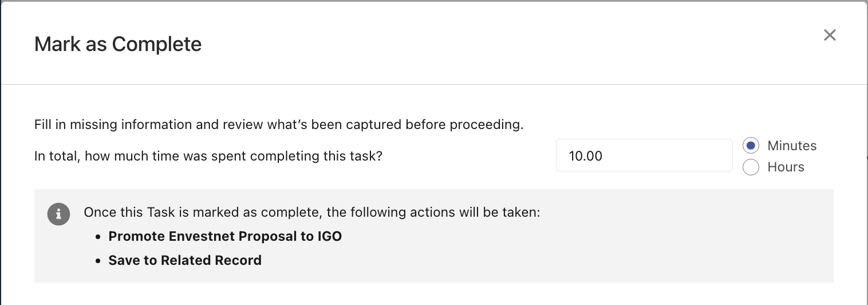Click the Mark as Complete heading
The height and width of the screenshot is (305, 868).
[x=118, y=44]
